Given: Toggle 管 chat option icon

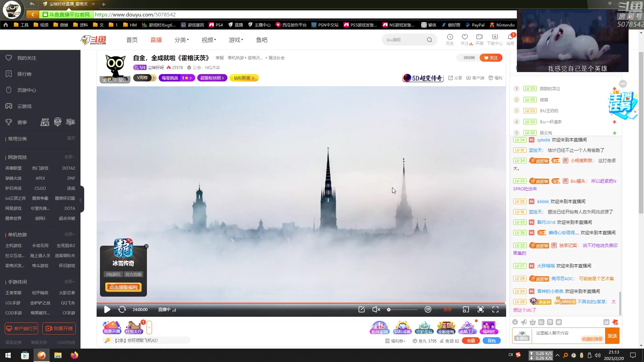Looking at the screenshot, I should pyautogui.click(x=550, y=322).
